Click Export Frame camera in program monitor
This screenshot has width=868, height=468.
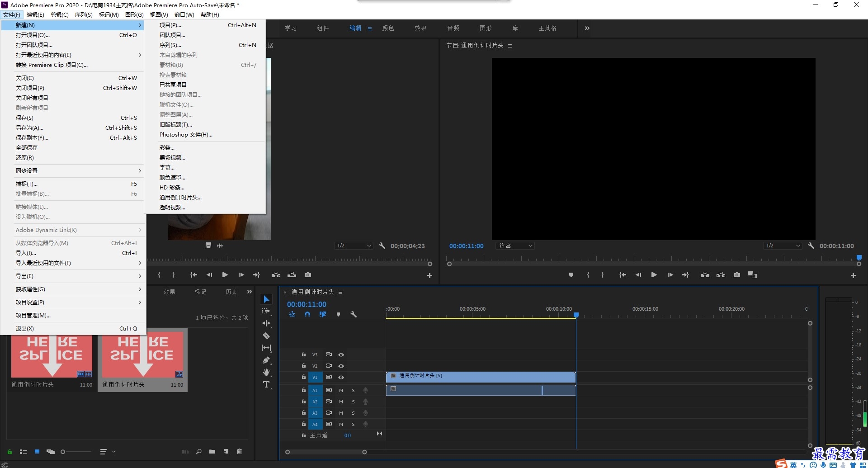pos(737,275)
